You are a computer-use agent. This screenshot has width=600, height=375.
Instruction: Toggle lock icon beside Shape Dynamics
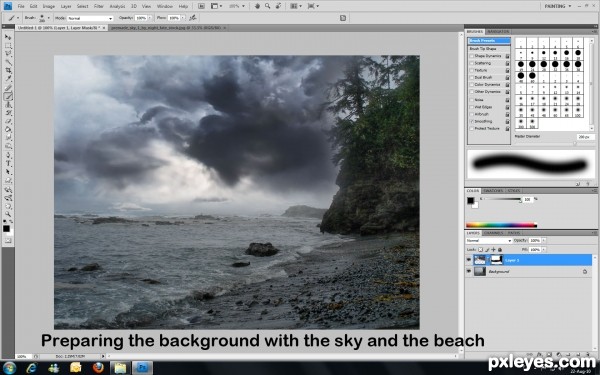pos(507,56)
